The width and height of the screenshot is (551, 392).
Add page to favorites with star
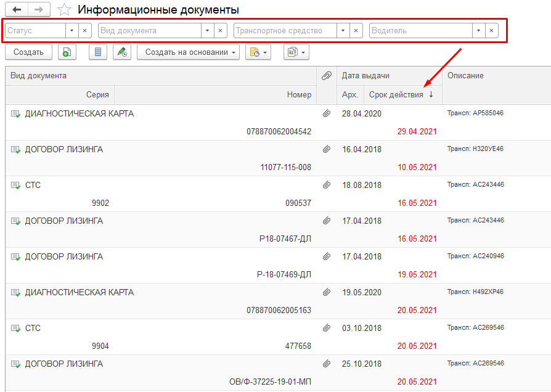point(63,10)
